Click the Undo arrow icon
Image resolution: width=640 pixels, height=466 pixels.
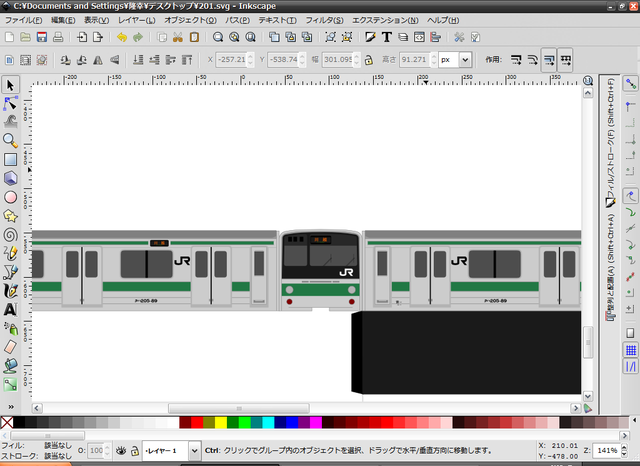click(x=122, y=38)
